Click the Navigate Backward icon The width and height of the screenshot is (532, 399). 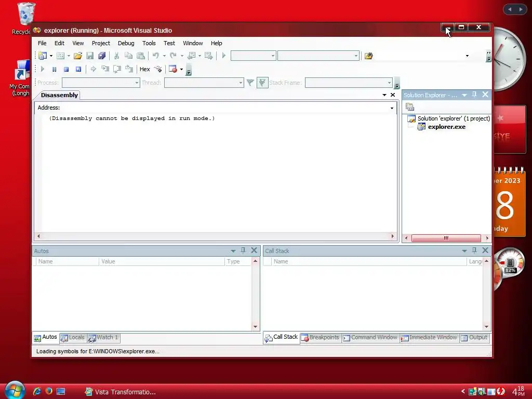pyautogui.click(x=191, y=56)
